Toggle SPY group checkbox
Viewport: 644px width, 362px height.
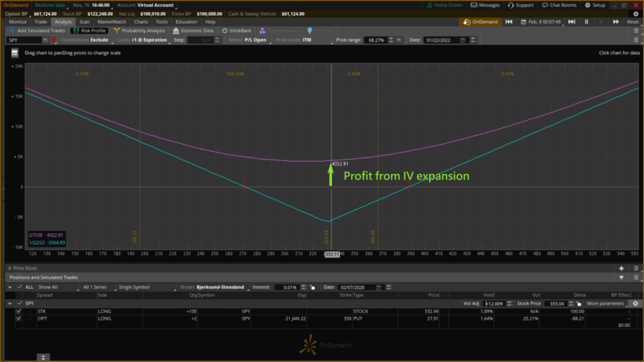pos(19,304)
